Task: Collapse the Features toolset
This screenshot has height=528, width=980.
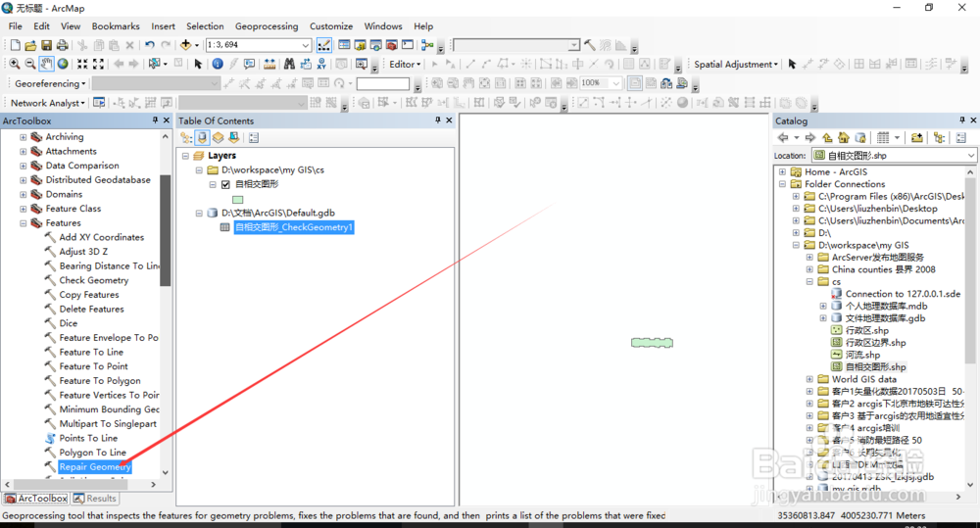Action: pos(24,223)
